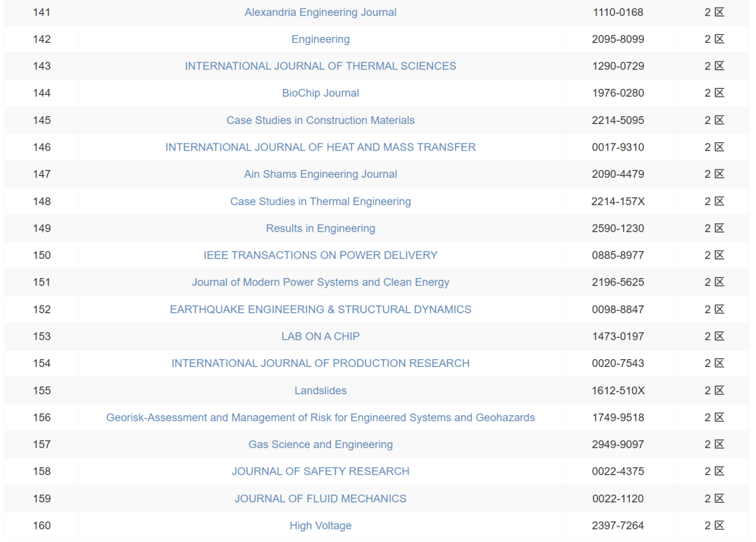Screen dimensions: 756x542
Task: Open Ain Shams Engineering Journal
Action: click(x=320, y=174)
